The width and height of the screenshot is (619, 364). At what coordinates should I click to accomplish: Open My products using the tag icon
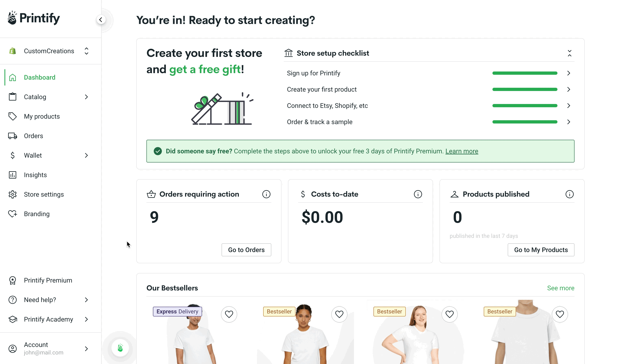coord(13,116)
